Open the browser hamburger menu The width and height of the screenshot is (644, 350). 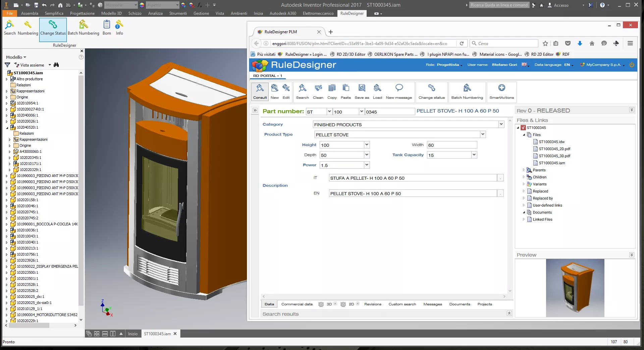630,43
